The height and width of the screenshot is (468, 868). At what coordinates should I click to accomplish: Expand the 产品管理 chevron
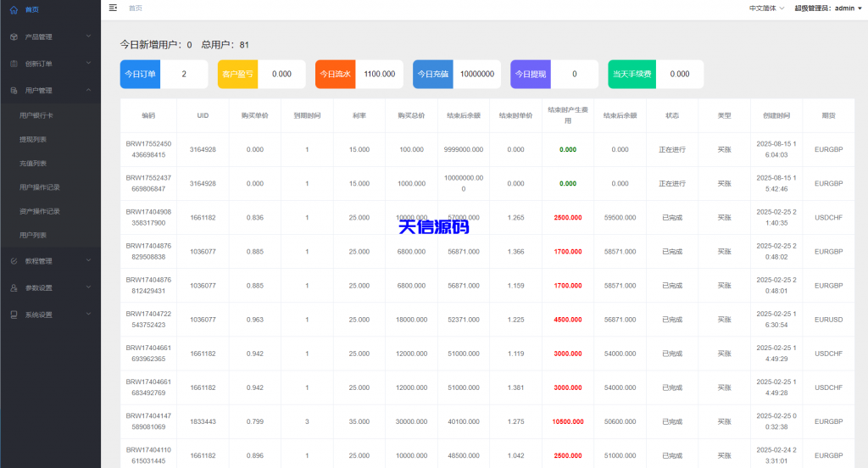point(88,36)
